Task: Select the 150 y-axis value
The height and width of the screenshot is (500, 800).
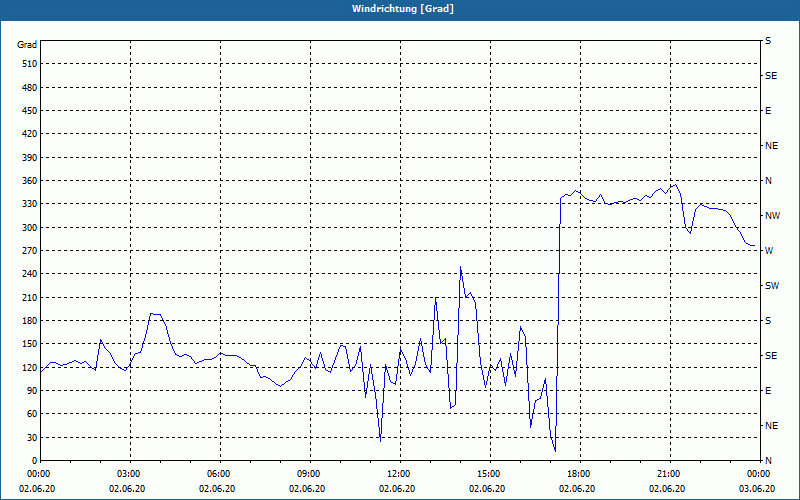Action: (x=30, y=344)
